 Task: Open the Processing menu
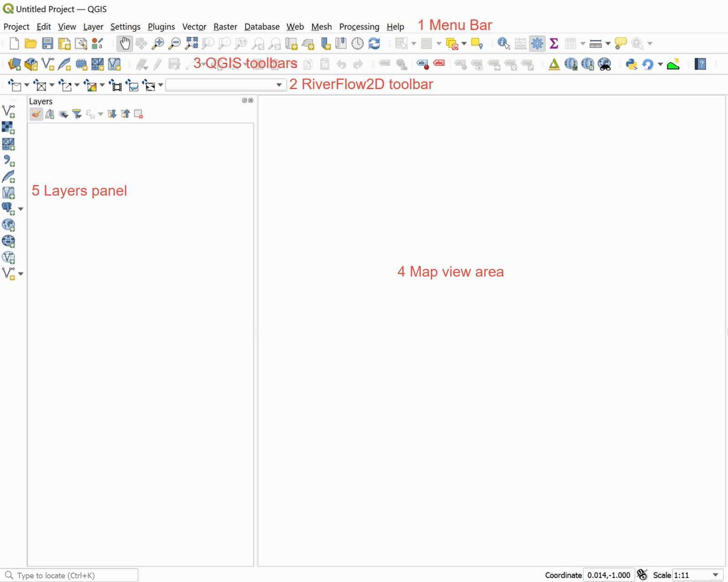click(359, 27)
